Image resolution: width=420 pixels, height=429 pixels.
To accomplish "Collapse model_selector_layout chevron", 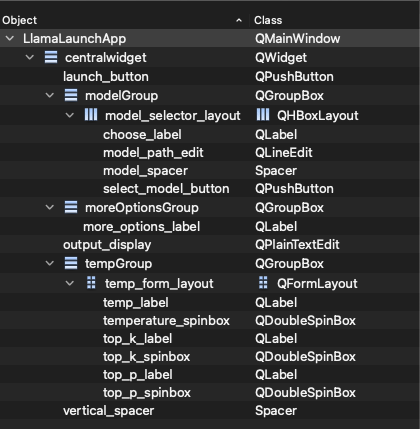I will pos(70,115).
